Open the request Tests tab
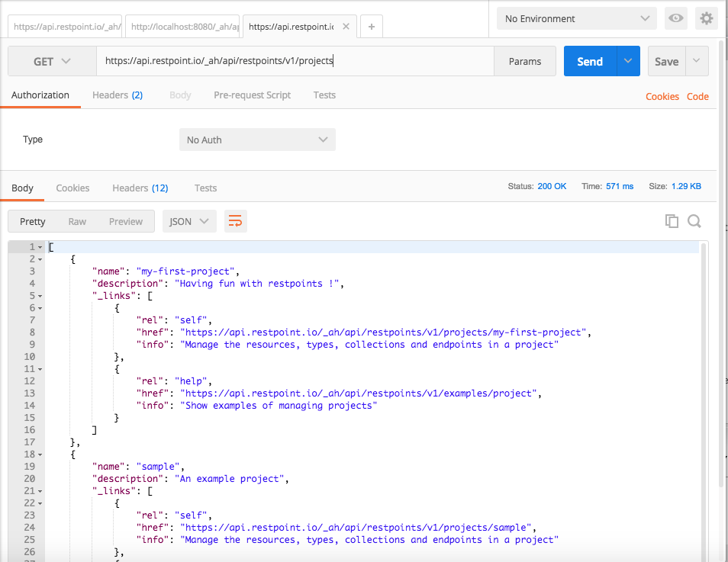728x562 pixels. [x=324, y=95]
